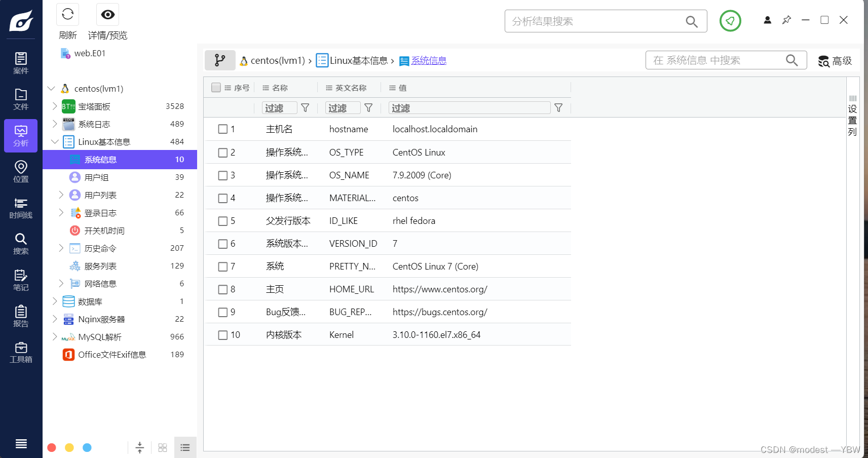Click the collapse/expand all icon at bottom
868x458 pixels.
(x=140, y=447)
